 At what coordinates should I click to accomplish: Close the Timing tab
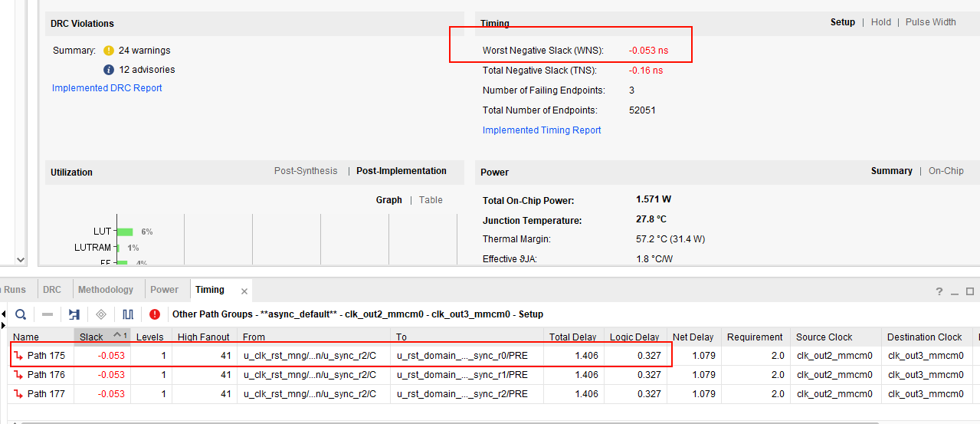pos(244,291)
